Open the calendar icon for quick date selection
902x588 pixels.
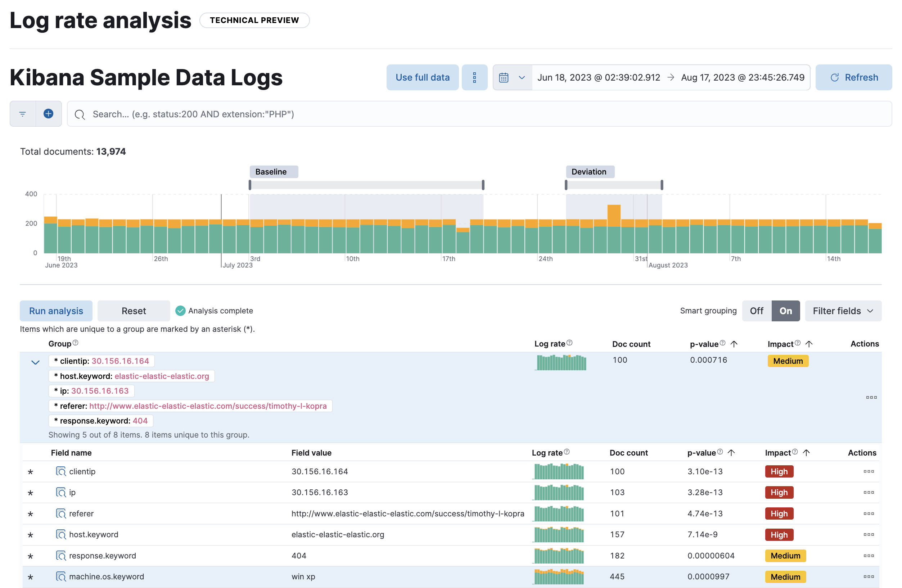(x=504, y=77)
